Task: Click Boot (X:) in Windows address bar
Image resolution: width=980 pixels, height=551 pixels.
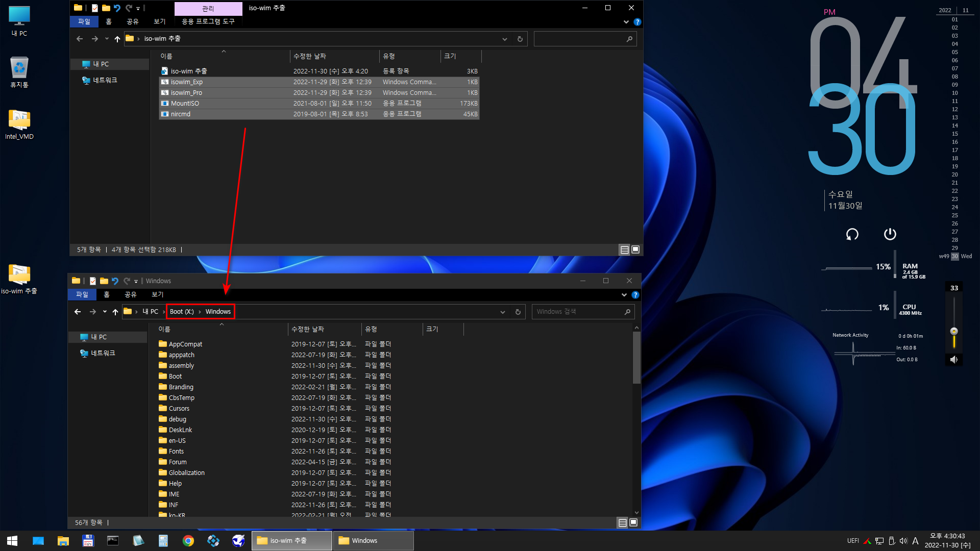Action: point(182,312)
